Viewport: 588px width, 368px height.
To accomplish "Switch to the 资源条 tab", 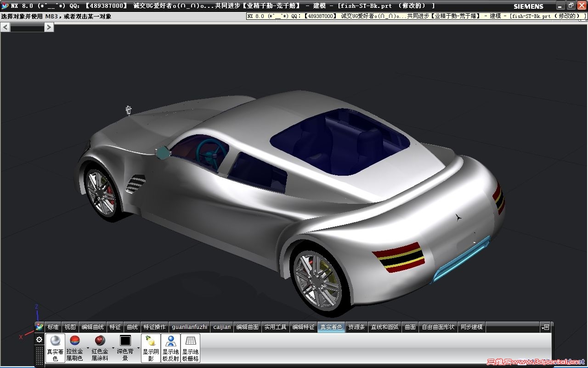I will click(x=356, y=327).
